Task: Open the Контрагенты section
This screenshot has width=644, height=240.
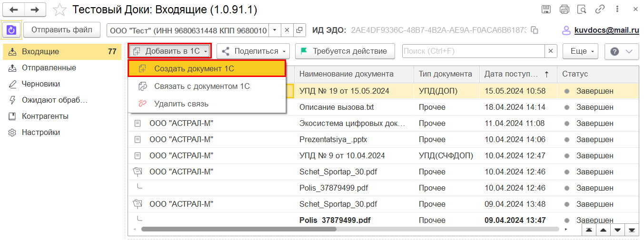Action: pyautogui.click(x=62, y=116)
